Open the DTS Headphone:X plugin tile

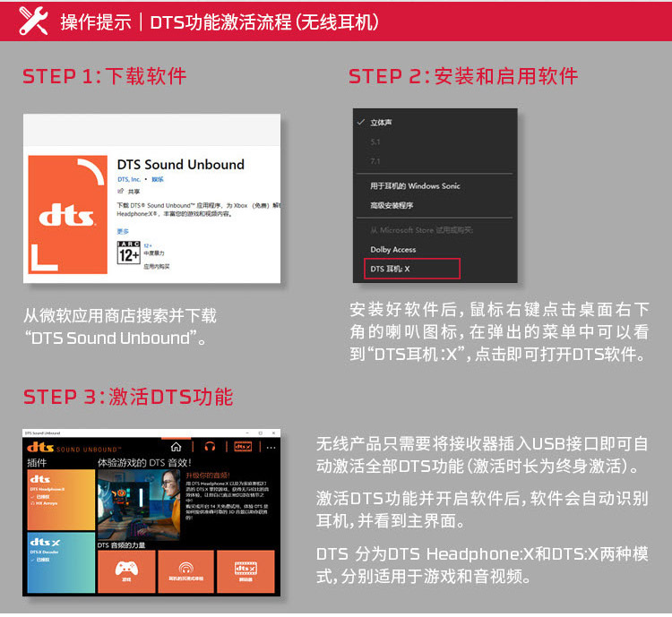click(61, 500)
